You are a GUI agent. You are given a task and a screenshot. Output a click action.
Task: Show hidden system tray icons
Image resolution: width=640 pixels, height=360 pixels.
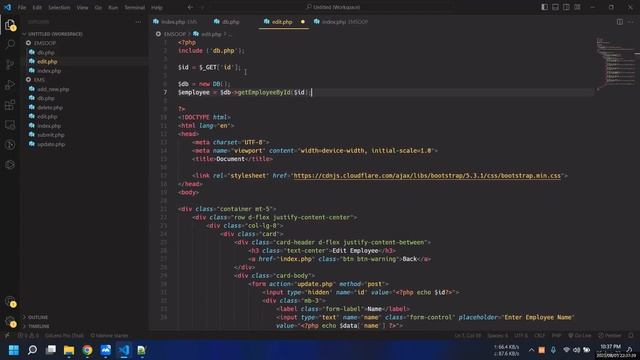point(531,350)
